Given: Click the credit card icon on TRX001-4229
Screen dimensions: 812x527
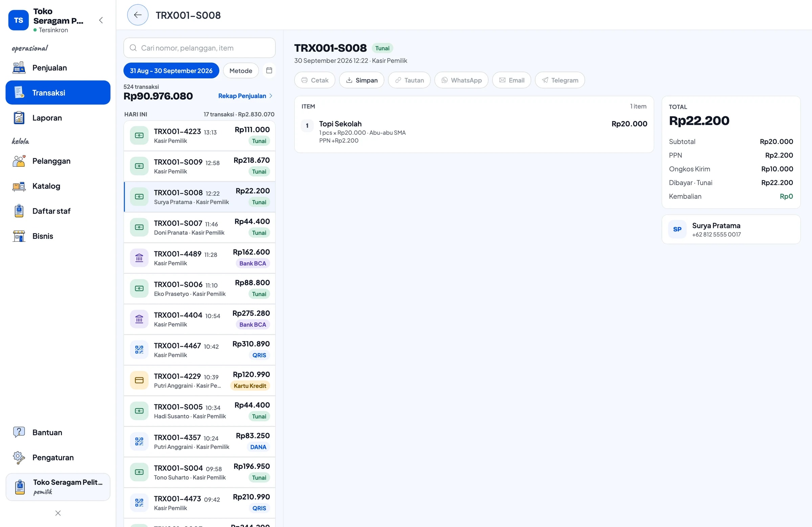Looking at the screenshot, I should (x=139, y=380).
